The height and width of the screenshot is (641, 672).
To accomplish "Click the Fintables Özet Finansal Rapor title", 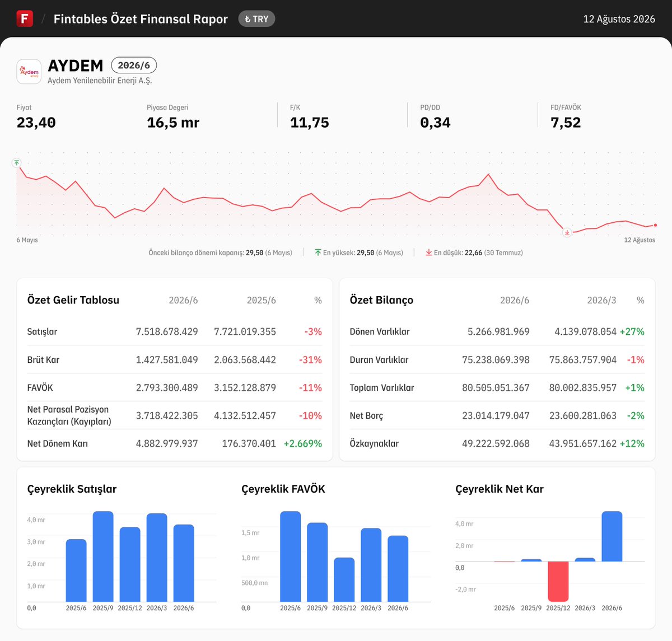I will (141, 19).
